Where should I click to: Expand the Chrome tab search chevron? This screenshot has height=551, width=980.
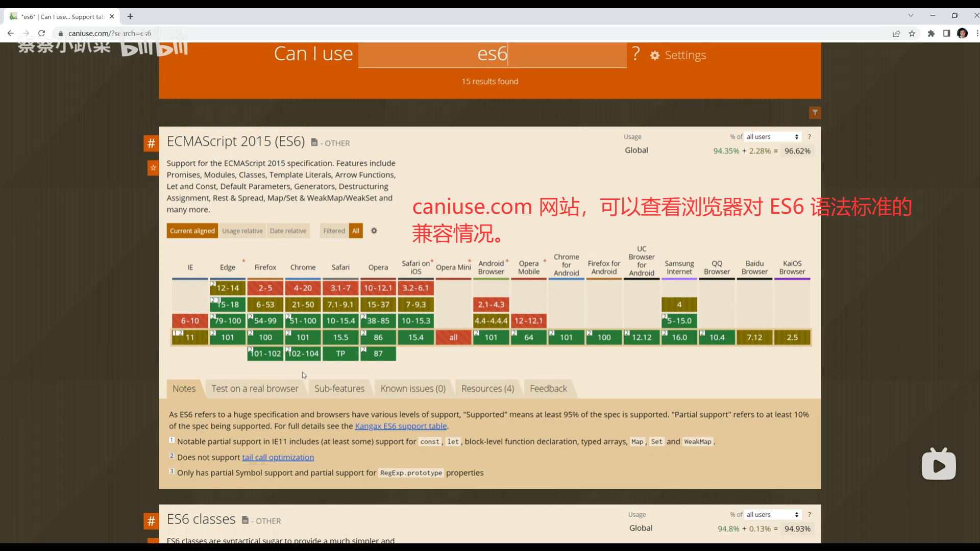911,16
